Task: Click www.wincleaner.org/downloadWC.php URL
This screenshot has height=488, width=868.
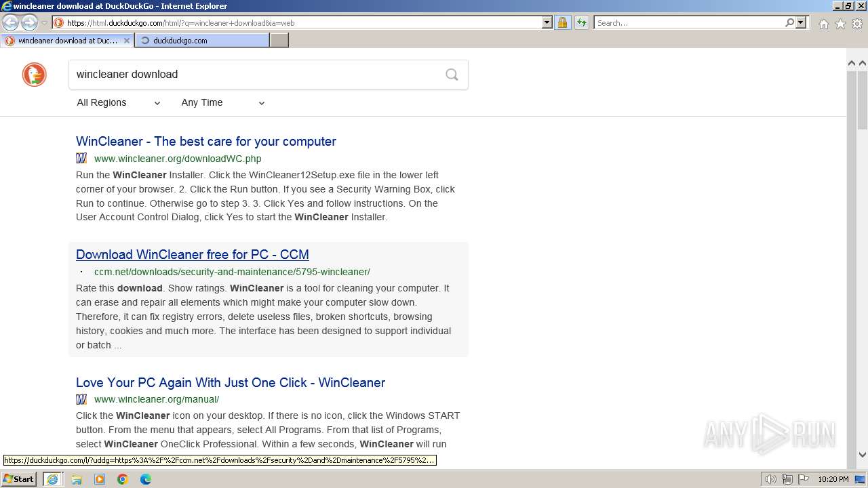Action: (x=178, y=159)
